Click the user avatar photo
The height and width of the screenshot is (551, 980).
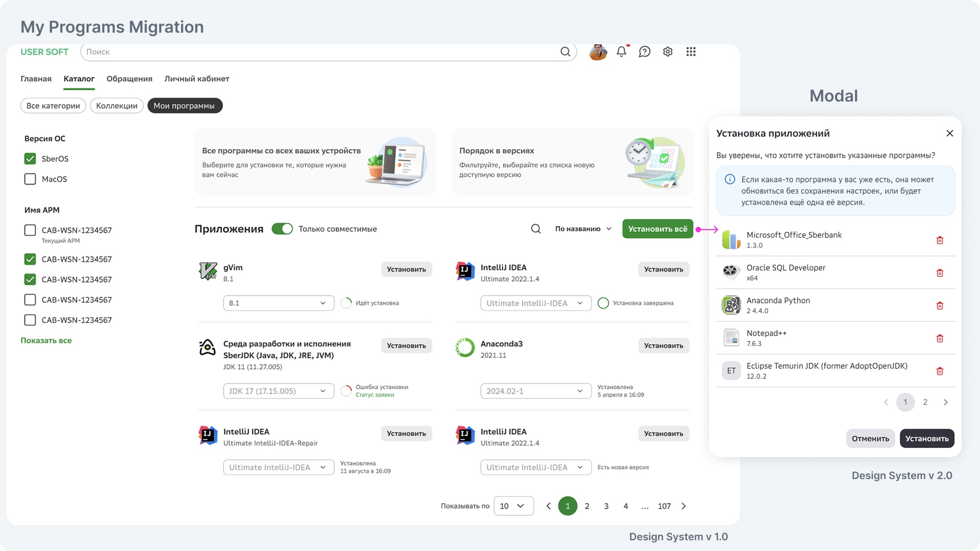coord(598,52)
